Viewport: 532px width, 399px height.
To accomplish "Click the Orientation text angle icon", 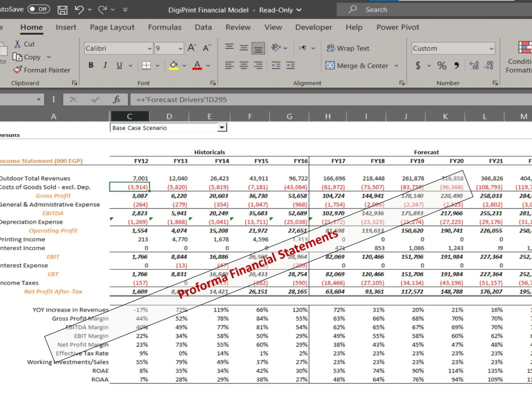I will point(276,48).
